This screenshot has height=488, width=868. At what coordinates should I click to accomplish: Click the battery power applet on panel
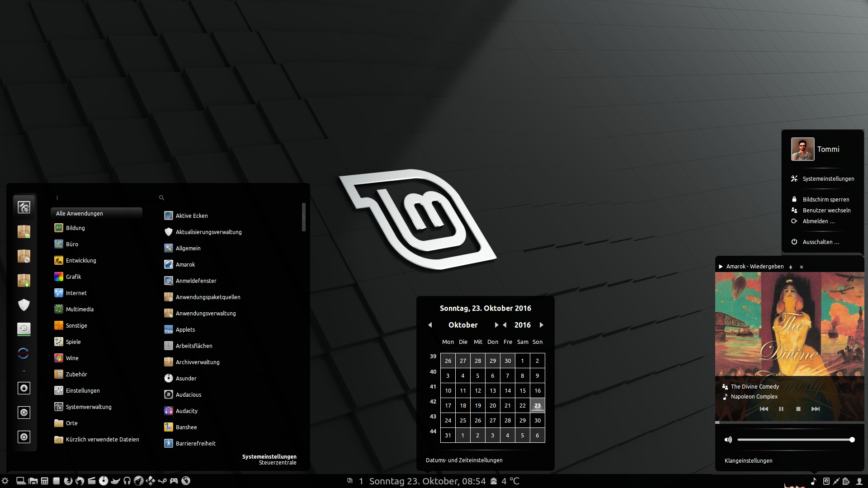846,481
